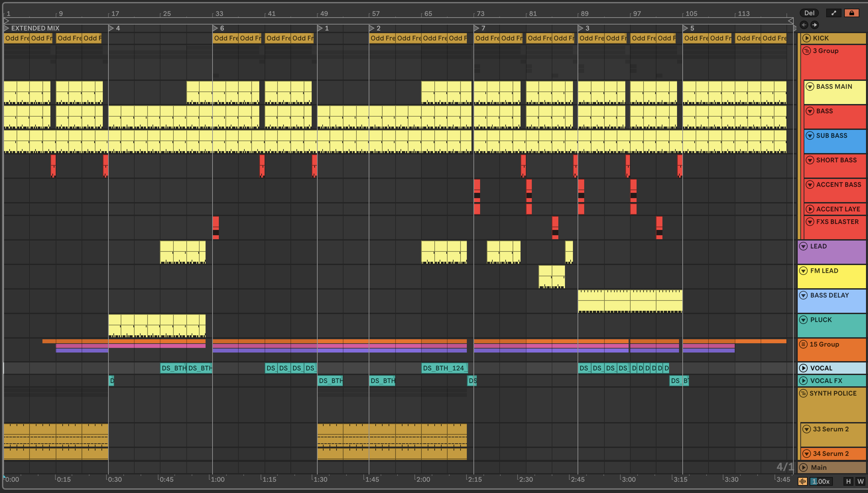
Task: Fold the FM LEAD track arrow
Action: click(x=803, y=271)
